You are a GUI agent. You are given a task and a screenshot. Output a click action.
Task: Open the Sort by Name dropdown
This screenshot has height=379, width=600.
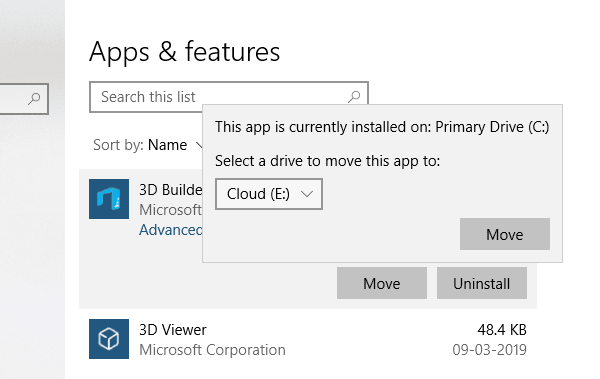[148, 145]
